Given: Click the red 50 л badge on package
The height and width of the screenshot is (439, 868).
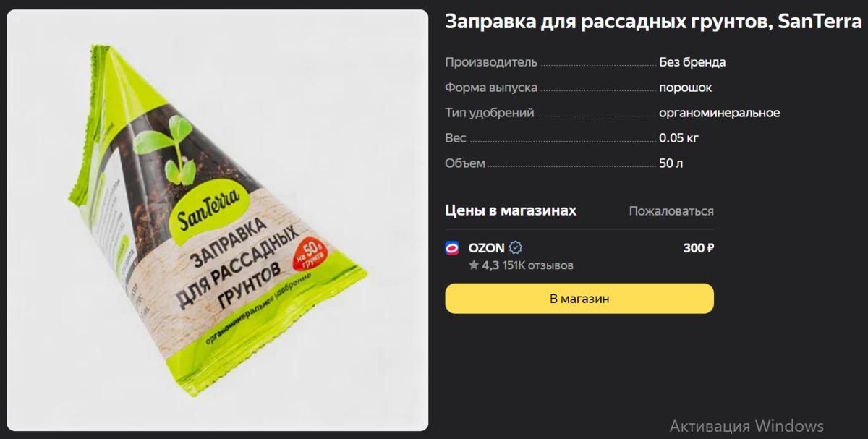Looking at the screenshot, I should coord(310,257).
